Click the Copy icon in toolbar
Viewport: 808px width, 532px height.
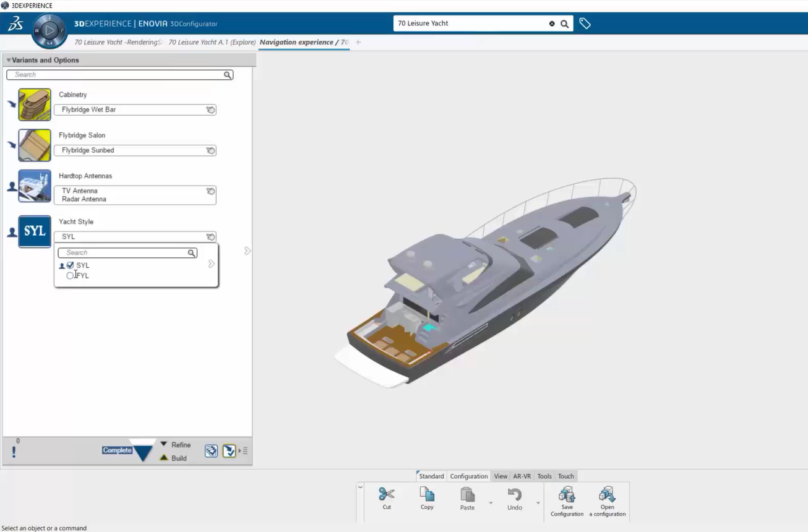(427, 494)
